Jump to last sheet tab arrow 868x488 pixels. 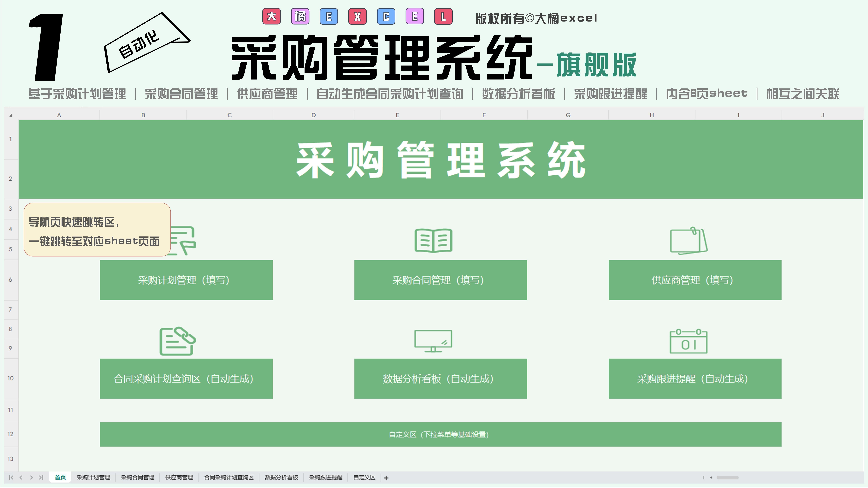click(x=41, y=478)
